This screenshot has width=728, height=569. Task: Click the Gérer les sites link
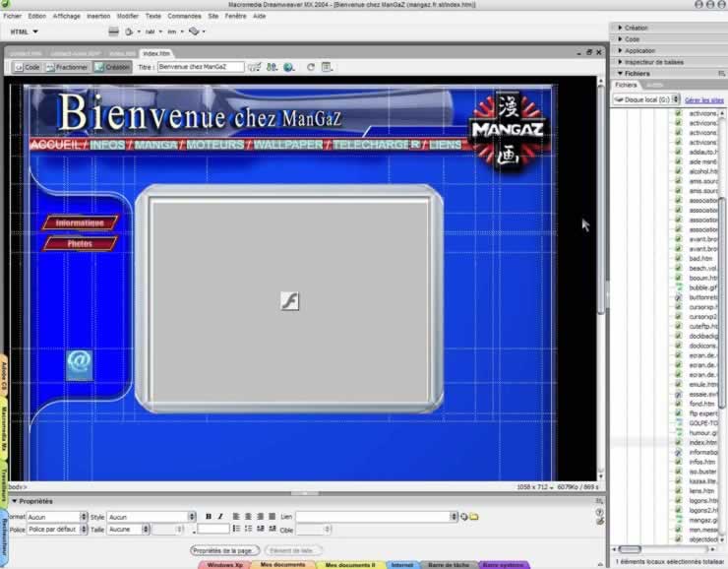click(x=704, y=99)
